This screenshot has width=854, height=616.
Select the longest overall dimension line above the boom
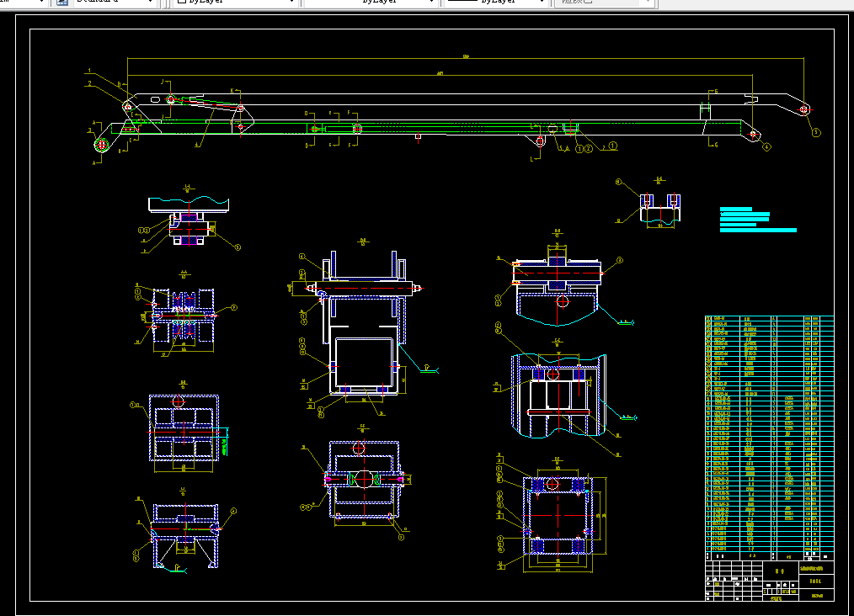coord(466,58)
